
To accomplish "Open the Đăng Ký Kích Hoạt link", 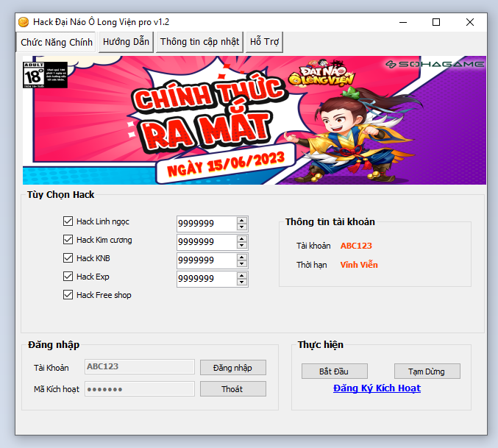I will [x=377, y=388].
